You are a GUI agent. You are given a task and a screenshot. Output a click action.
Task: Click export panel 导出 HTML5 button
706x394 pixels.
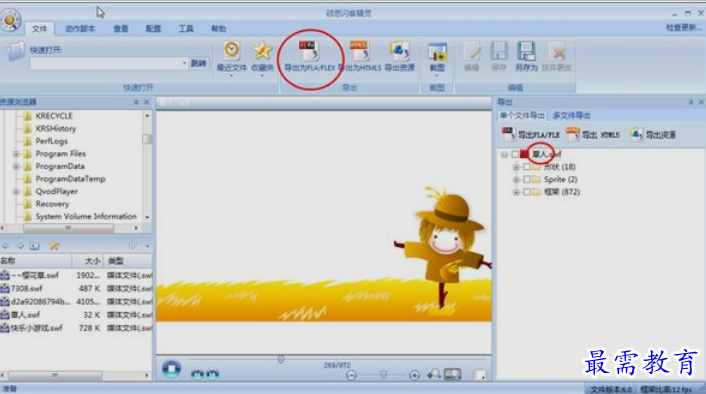pyautogui.click(x=593, y=134)
